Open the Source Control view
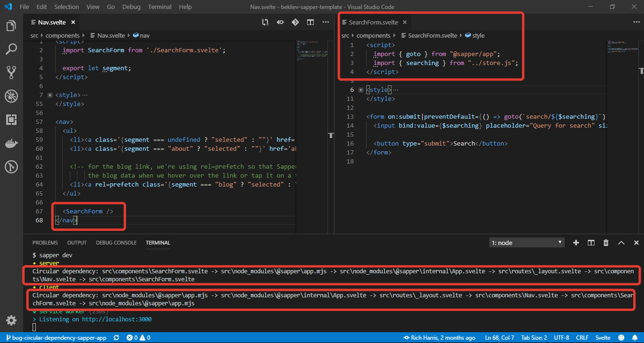 pos(11,72)
